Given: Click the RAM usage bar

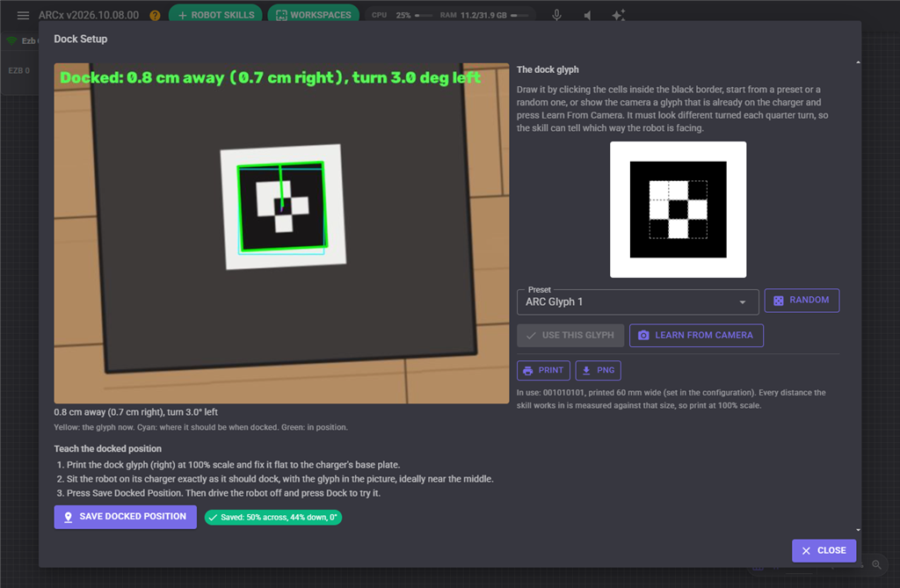Looking at the screenshot, I should pyautogui.click(x=519, y=16).
